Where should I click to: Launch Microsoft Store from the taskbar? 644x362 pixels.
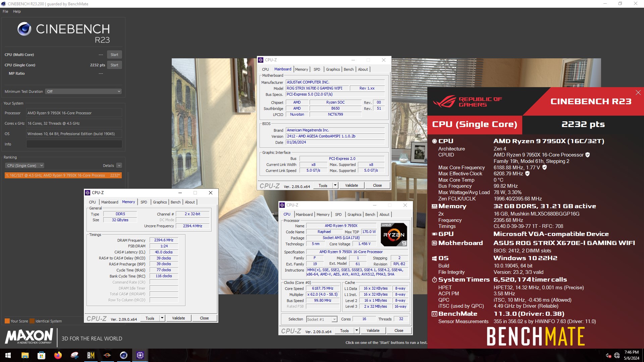point(41,355)
